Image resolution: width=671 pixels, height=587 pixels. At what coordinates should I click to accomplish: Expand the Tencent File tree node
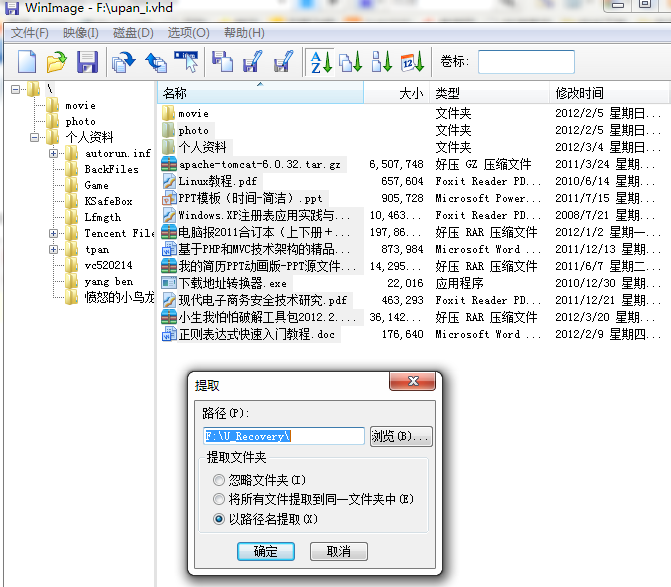(53, 233)
